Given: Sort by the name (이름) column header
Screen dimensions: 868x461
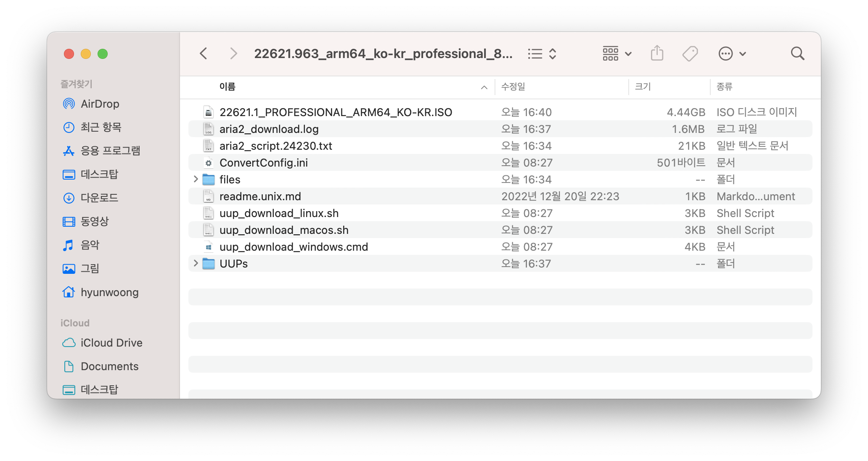Looking at the screenshot, I should tap(228, 87).
